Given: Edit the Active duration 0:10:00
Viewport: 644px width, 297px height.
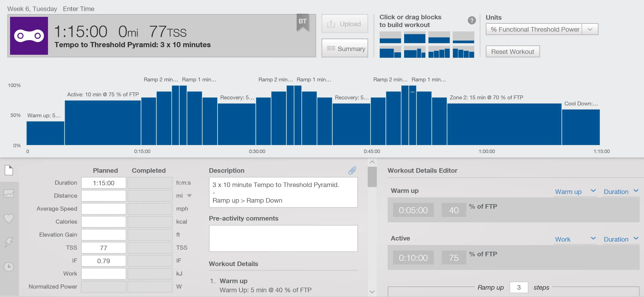Looking at the screenshot, I should [413, 258].
